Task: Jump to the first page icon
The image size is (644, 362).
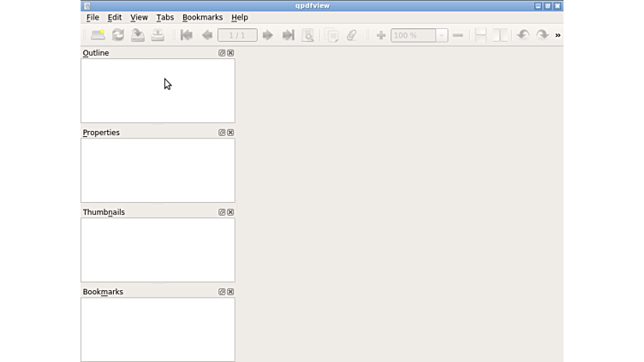Action: (187, 35)
